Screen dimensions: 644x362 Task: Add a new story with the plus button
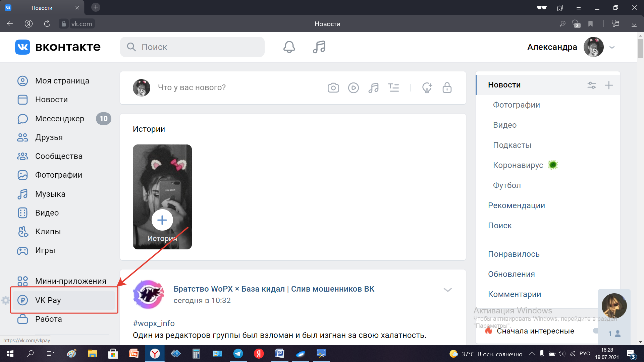[x=162, y=220]
